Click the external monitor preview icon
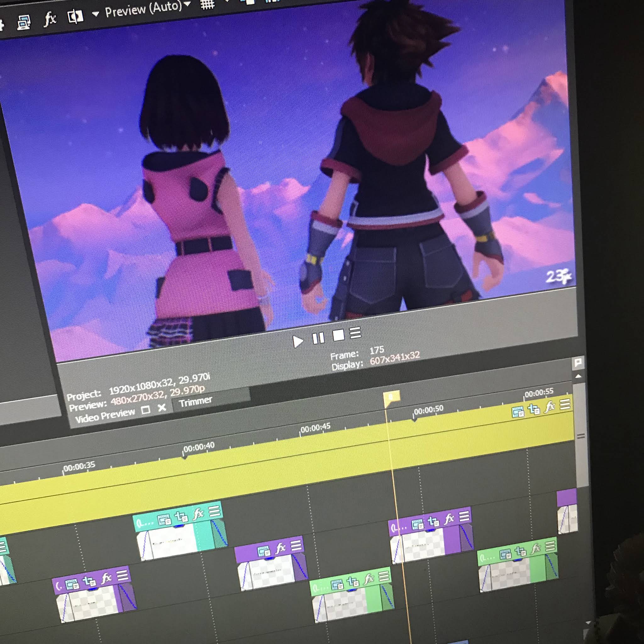This screenshot has width=644, height=644. 24,22
